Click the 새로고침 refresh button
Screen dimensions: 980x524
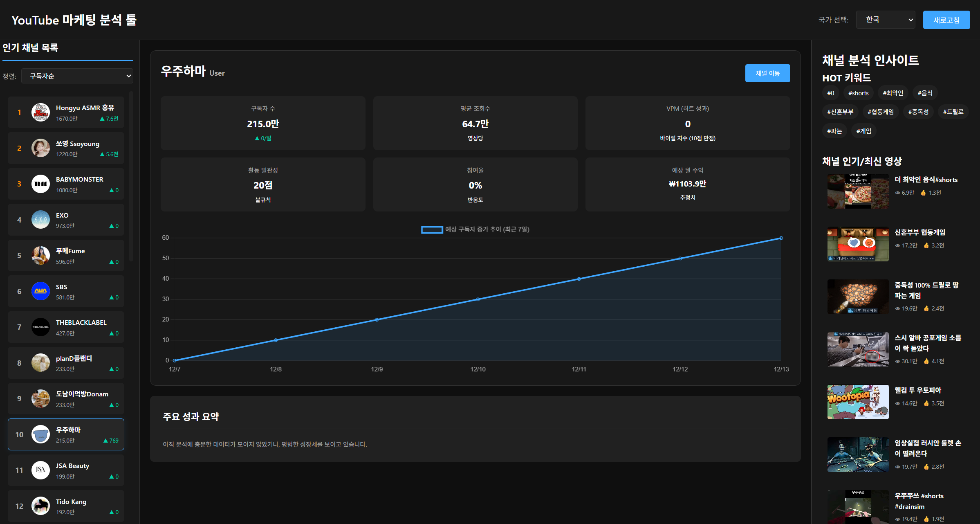coord(946,20)
